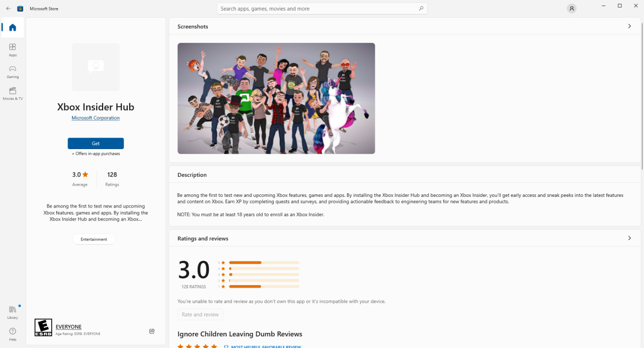The image size is (644, 348).
Task: Click '+ Offers in-app purchases' text
Action: 96,154
